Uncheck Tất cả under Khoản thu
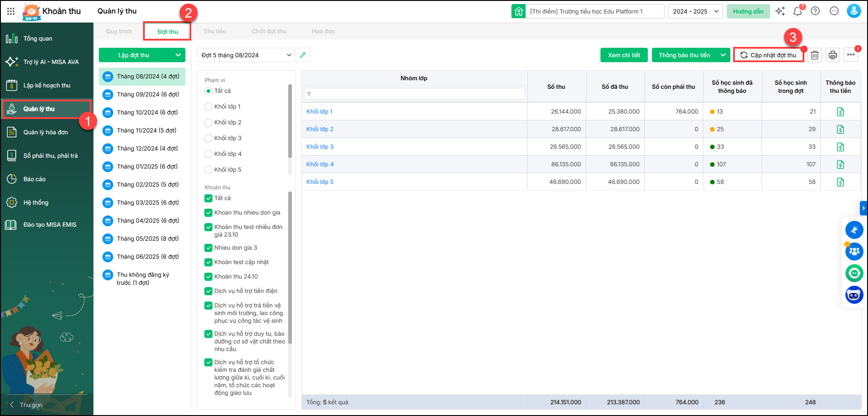This screenshot has height=416, width=868. 208,198
